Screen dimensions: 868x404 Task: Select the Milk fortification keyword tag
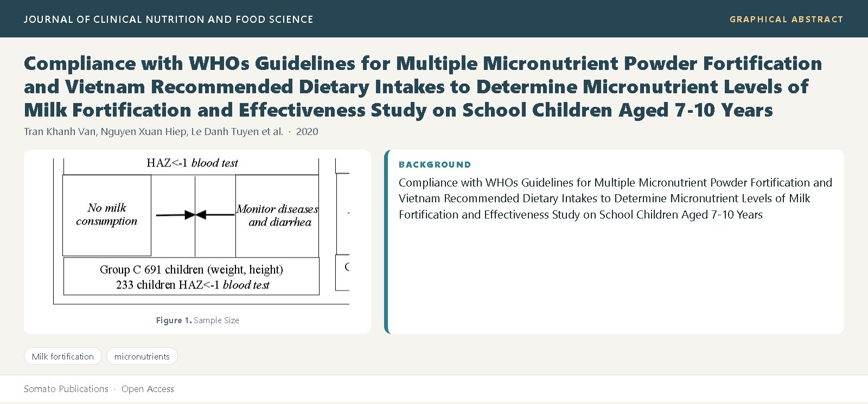coord(63,356)
